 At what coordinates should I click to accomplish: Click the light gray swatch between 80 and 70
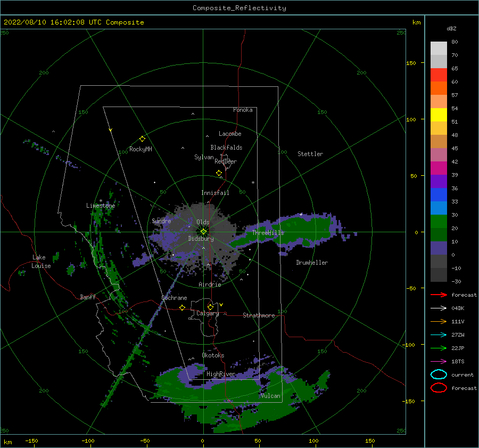click(439, 48)
